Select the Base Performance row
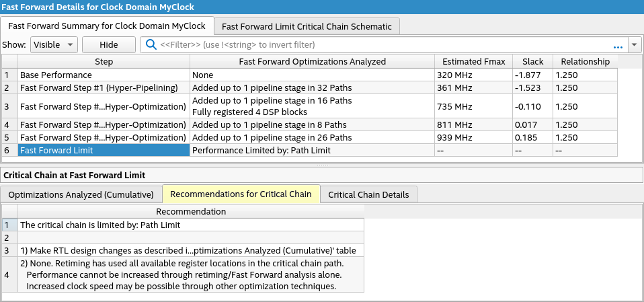Viewport: 644px width, 302px height. click(104, 75)
